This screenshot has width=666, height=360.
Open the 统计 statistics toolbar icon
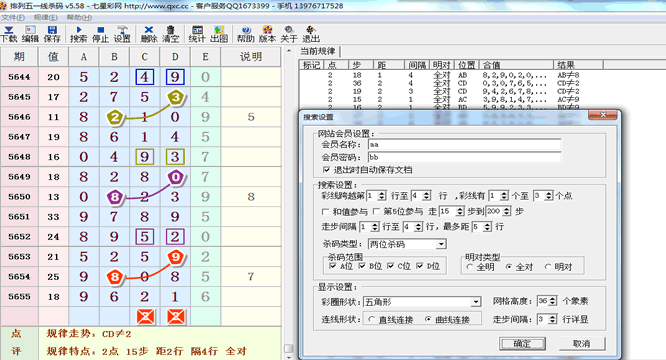tap(197, 34)
